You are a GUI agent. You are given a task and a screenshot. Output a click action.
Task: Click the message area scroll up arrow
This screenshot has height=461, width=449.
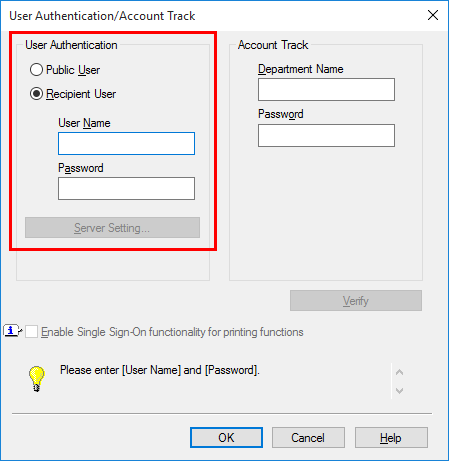[399, 372]
